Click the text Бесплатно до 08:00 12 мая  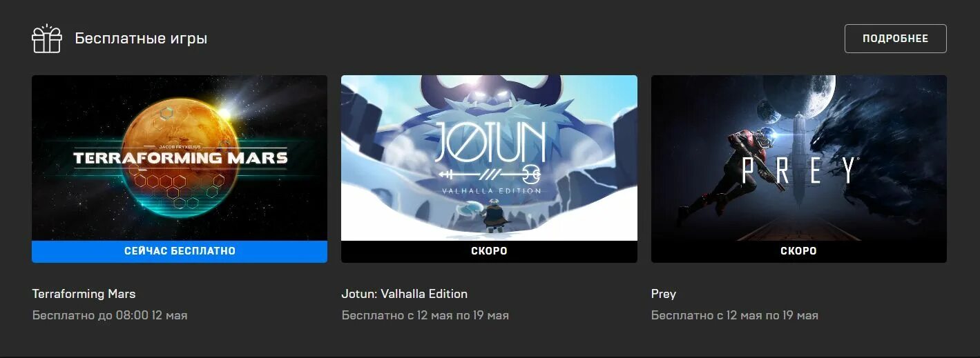110,315
